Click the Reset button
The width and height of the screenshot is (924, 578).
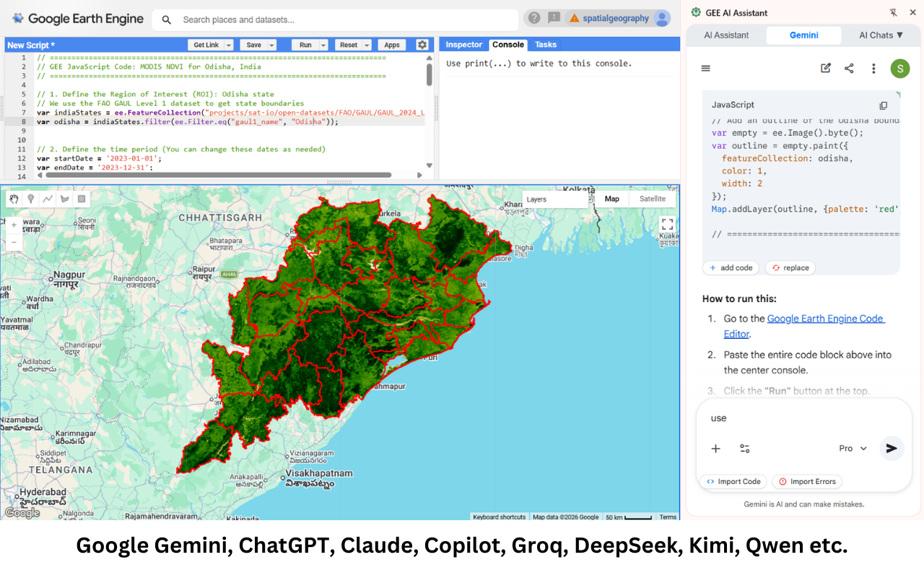coord(349,45)
